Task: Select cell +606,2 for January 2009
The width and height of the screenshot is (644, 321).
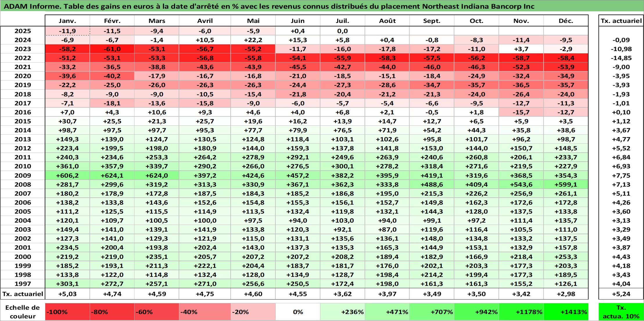Action: (67, 176)
